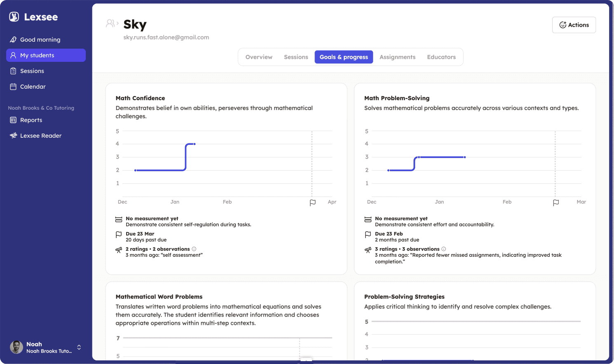Click the Lexsee logo icon

coord(14,17)
